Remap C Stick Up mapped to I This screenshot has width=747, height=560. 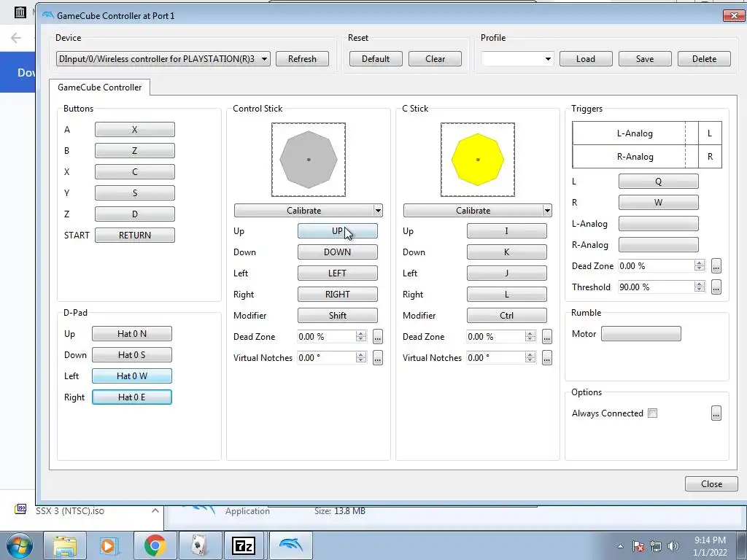click(507, 231)
